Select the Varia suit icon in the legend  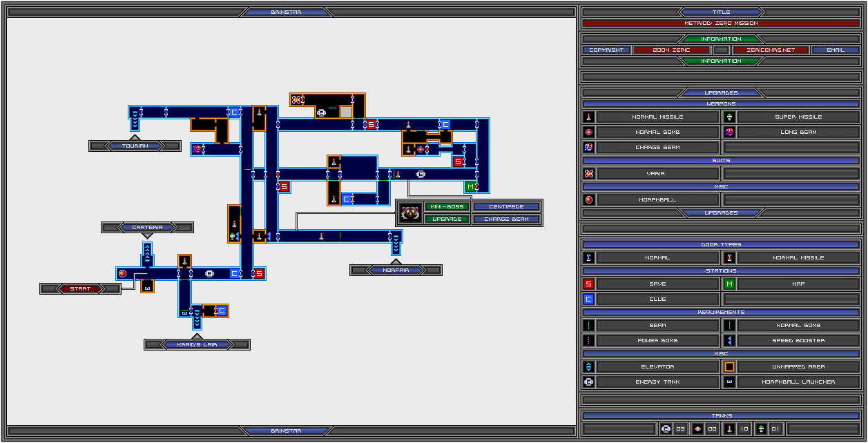pos(588,174)
